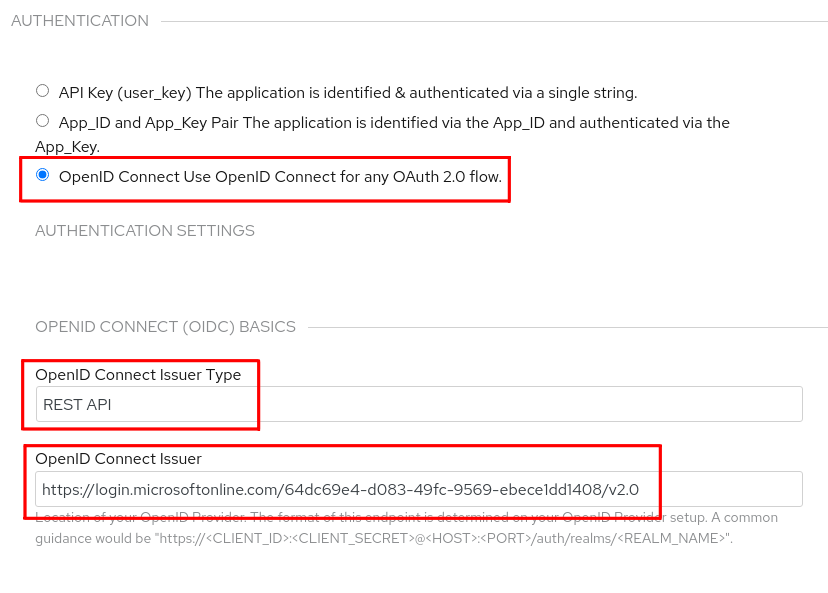828x593 pixels.
Task: Click the OpenID Connect Issuer Type label
Action: [x=139, y=374]
